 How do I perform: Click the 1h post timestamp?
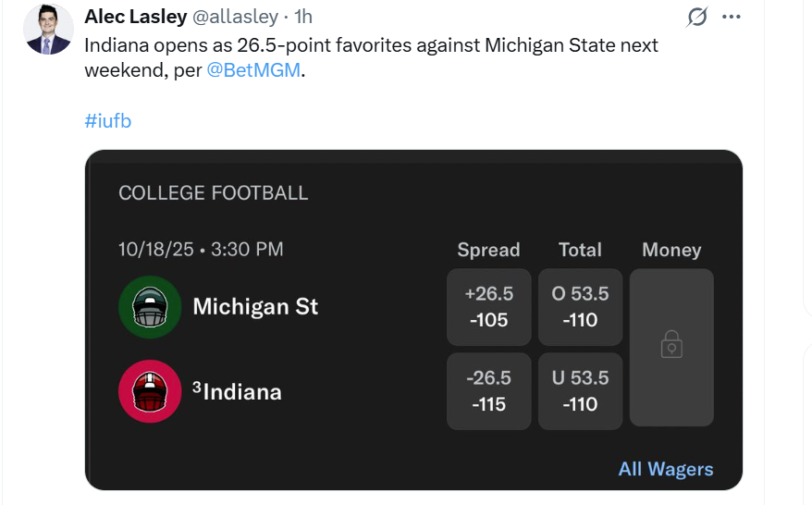[303, 17]
